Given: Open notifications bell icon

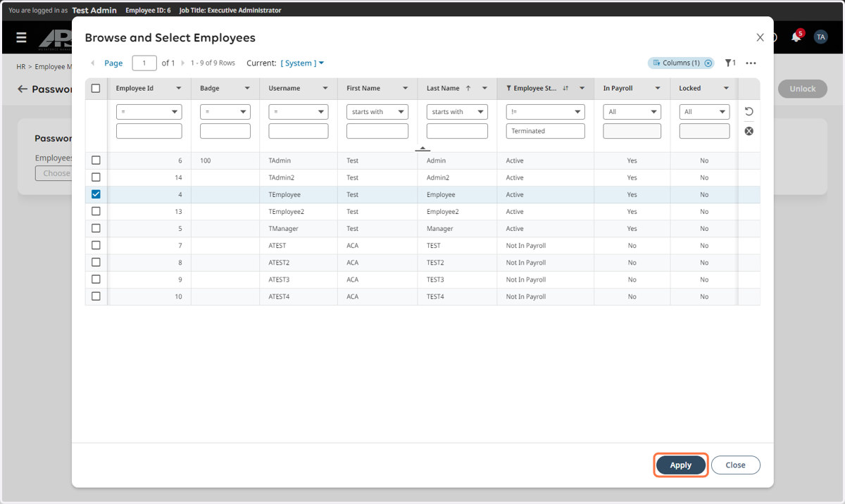Looking at the screenshot, I should (796, 37).
